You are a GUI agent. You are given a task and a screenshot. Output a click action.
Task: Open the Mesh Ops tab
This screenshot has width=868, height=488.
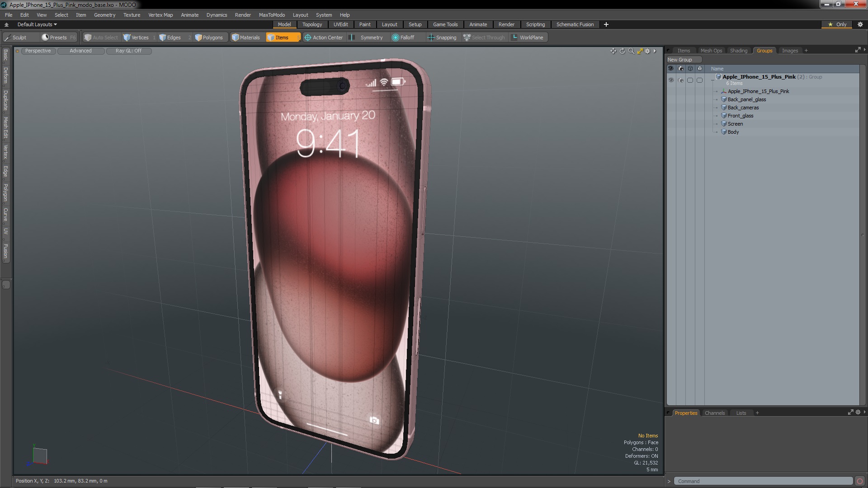coord(711,51)
